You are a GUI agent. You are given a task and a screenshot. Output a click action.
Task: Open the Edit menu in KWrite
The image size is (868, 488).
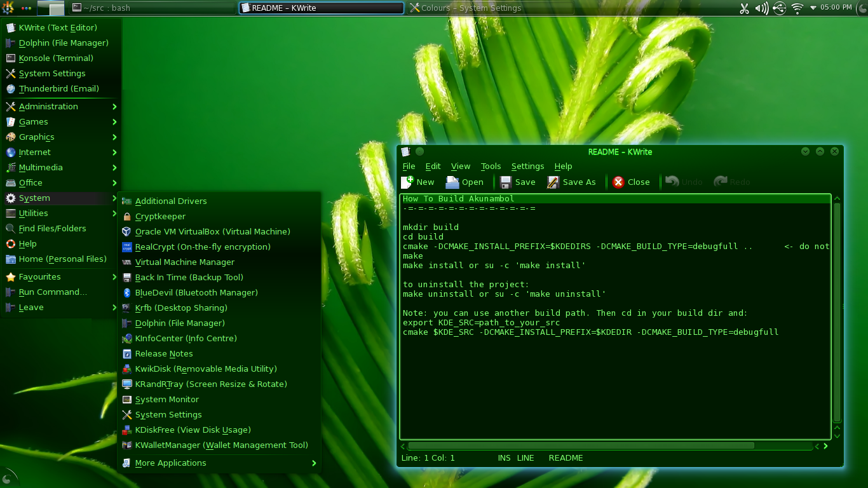point(433,166)
